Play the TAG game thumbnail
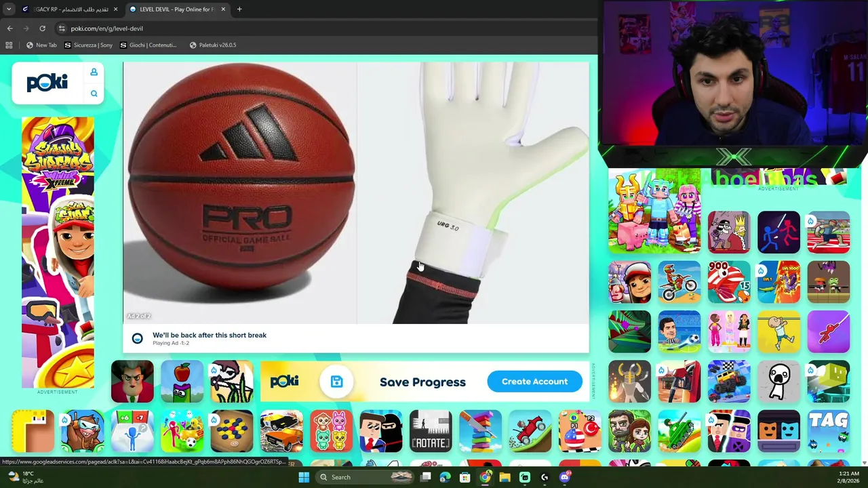This screenshot has width=868, height=488. click(x=828, y=431)
